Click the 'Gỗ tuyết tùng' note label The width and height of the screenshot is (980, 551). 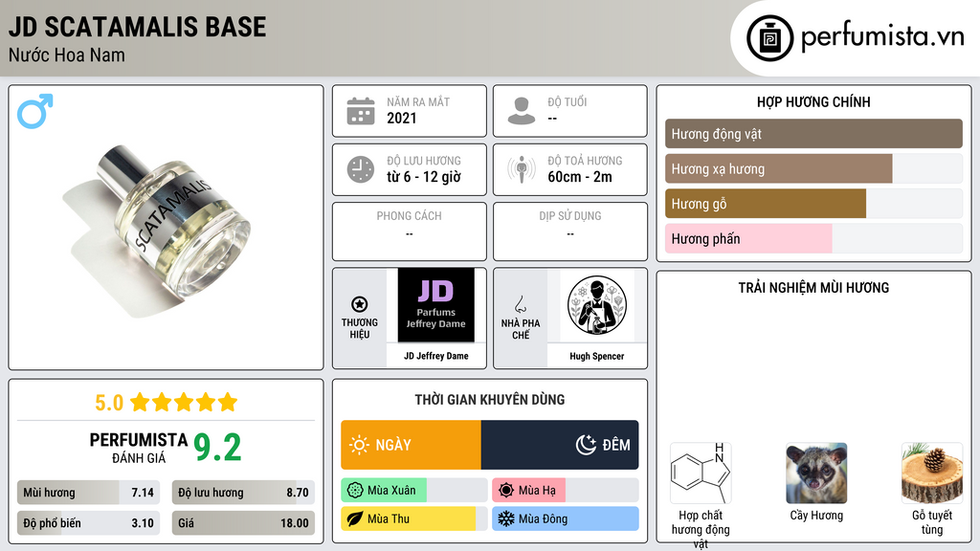(932, 522)
